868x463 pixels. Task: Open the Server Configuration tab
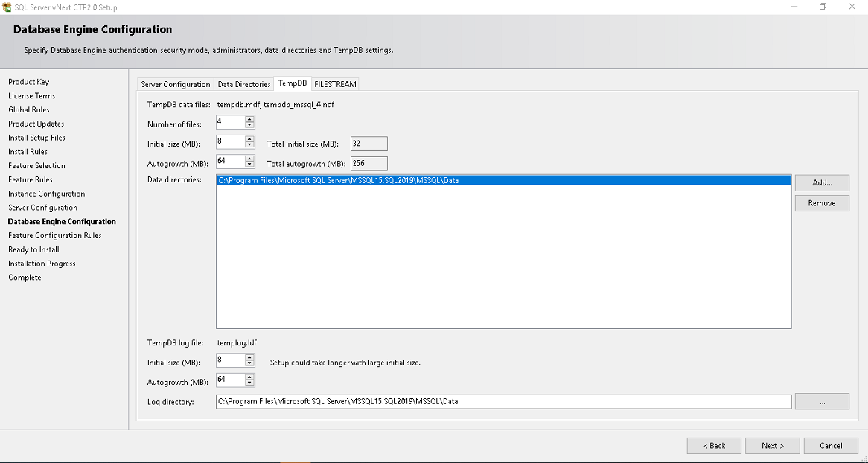176,84
